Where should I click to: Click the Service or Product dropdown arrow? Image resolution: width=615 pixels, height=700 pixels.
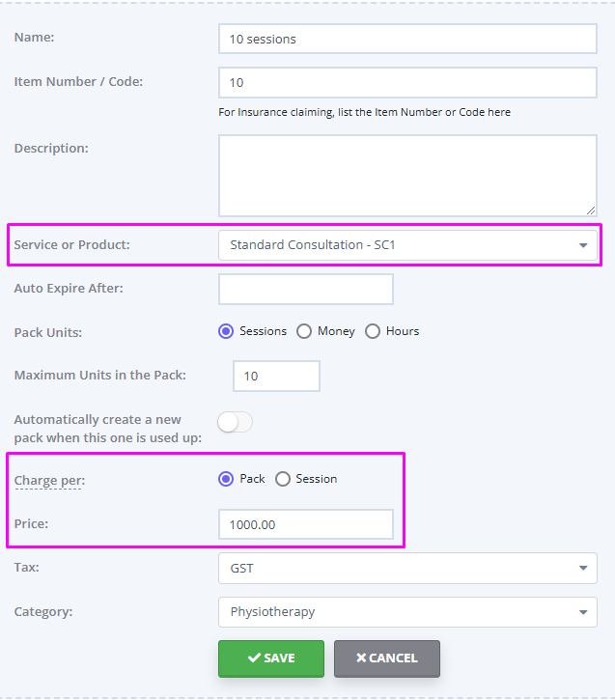[583, 245]
